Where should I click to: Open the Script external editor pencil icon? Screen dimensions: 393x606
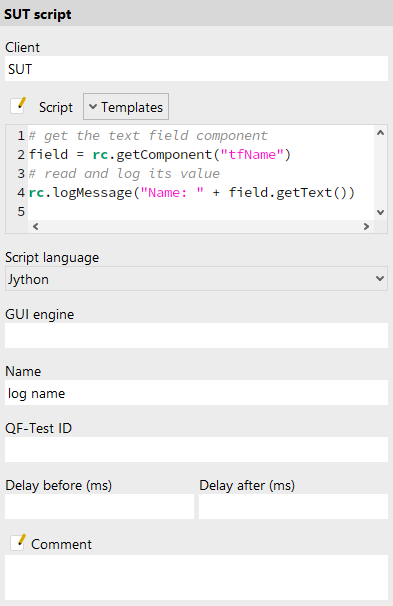(18, 106)
